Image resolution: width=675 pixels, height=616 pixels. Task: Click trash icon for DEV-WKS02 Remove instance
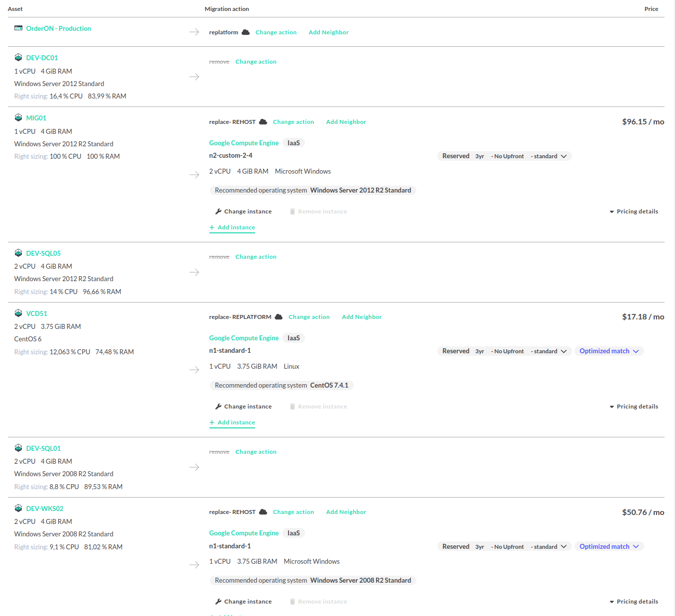click(x=292, y=602)
